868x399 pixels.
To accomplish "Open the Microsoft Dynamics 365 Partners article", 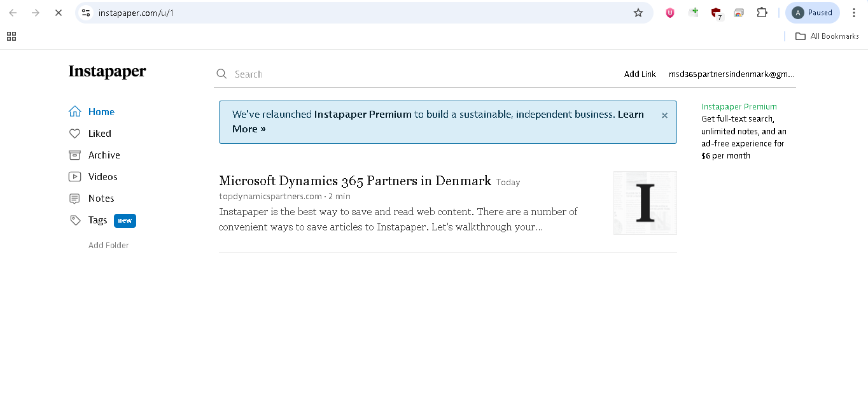I will tap(354, 181).
